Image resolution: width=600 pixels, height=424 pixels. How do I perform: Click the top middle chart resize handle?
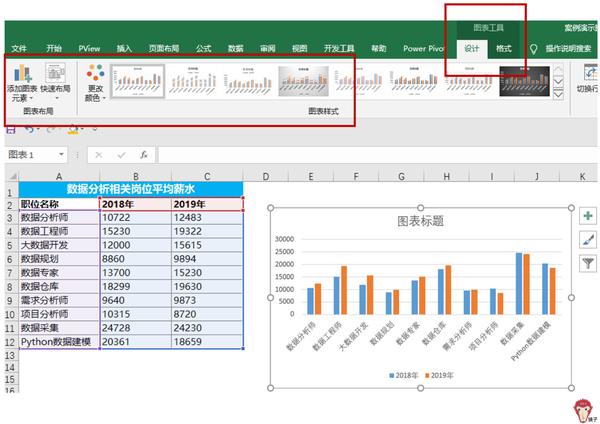pyautogui.click(x=421, y=207)
